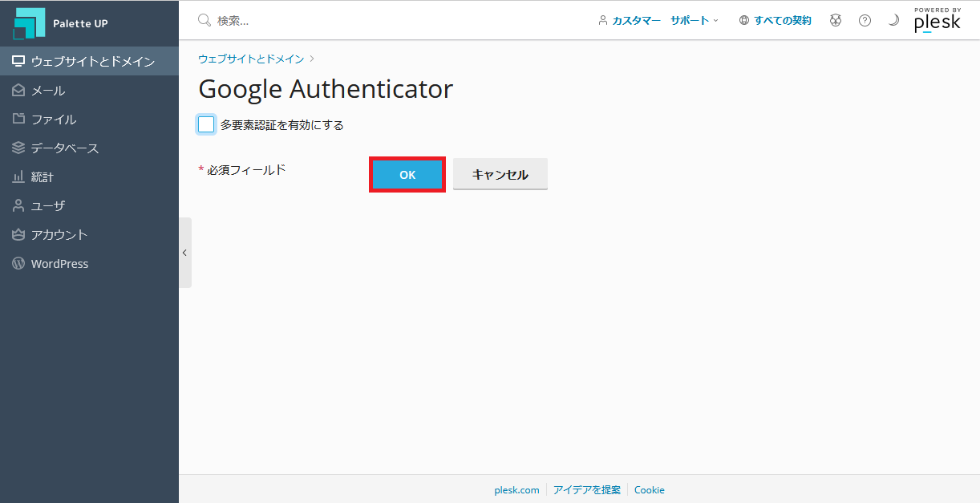The image size is (980, 503).
Task: Click the monitor icon beside ウェブサイトとドメイン
Action: [x=18, y=61]
